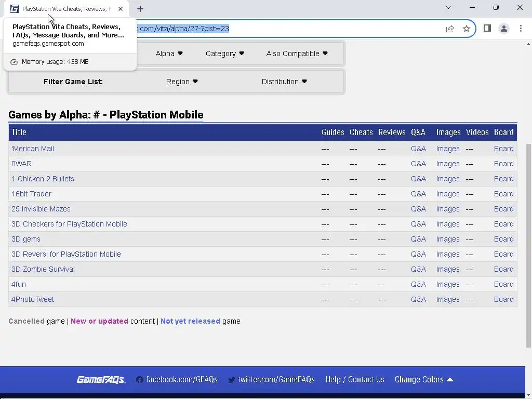Open the 3D gems game page

(x=26, y=239)
